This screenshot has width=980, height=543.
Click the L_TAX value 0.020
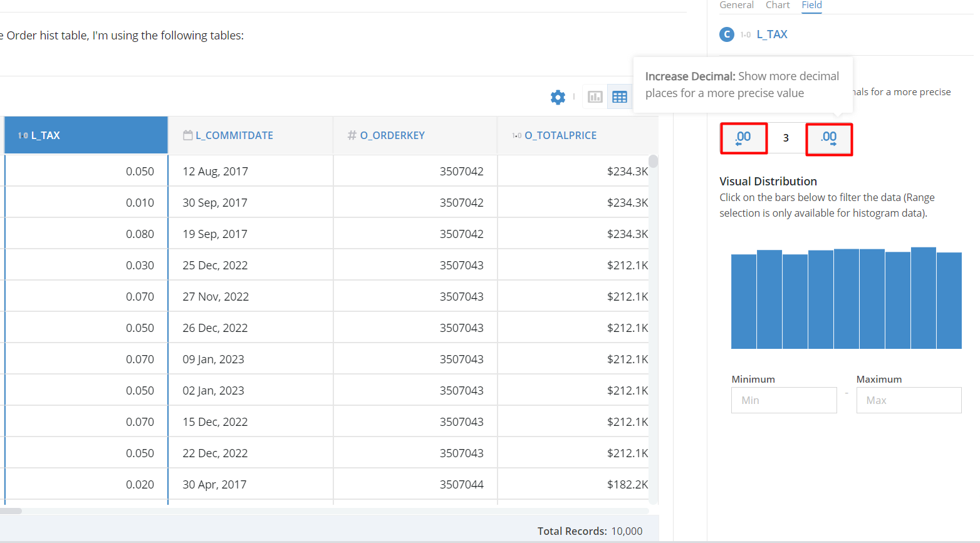pyautogui.click(x=140, y=484)
